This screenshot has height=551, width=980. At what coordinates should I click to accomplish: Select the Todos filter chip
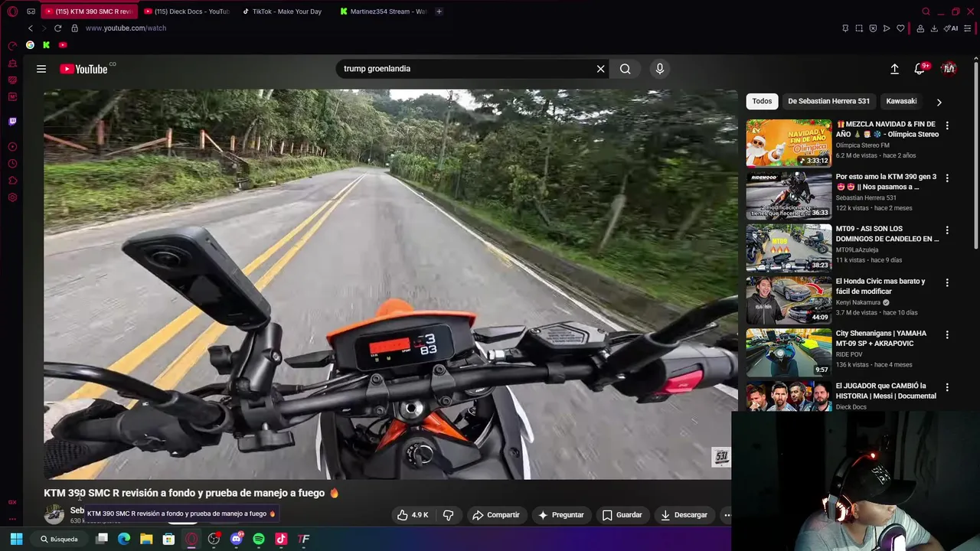(x=762, y=101)
